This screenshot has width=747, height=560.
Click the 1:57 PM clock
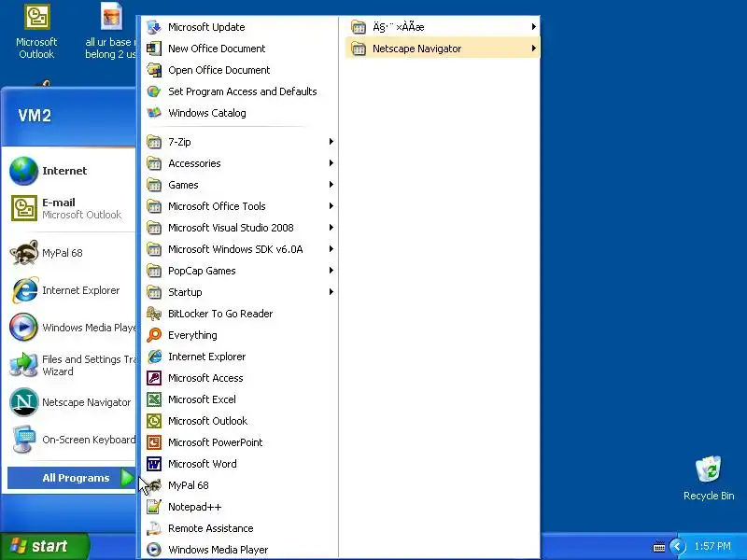[712, 546]
